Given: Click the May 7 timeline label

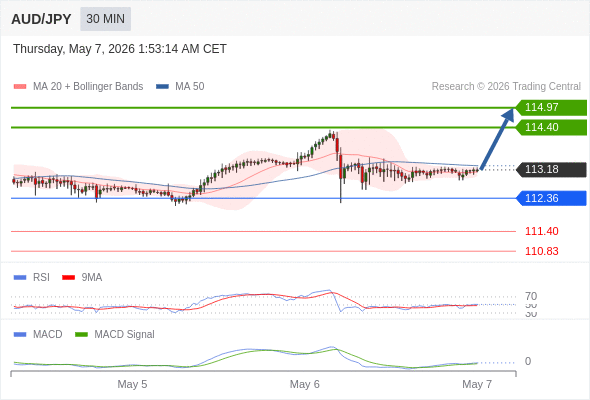Looking at the screenshot, I should (477, 384).
